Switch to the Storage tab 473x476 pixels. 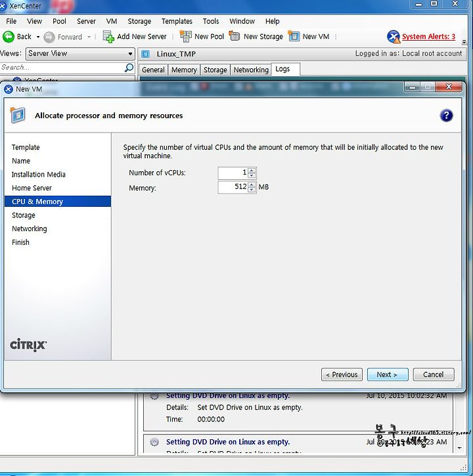[x=215, y=70]
